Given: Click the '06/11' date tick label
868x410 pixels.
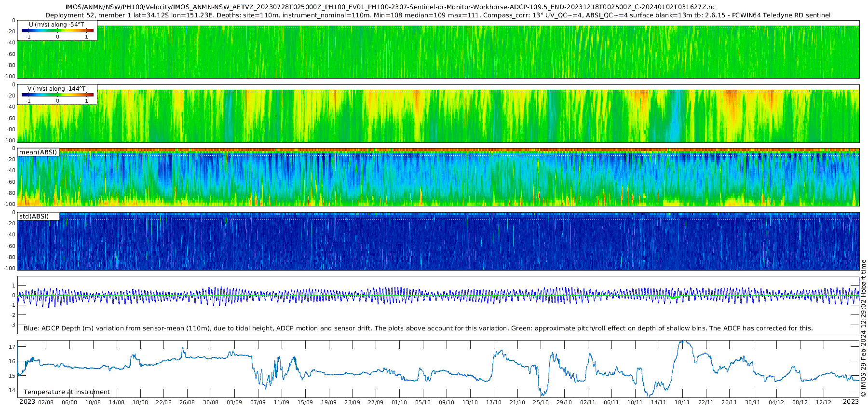Looking at the screenshot, I should pos(611,402).
